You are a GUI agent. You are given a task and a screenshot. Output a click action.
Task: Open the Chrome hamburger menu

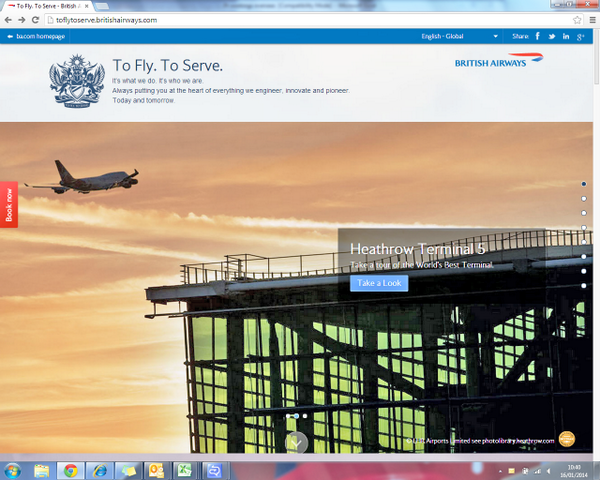[x=592, y=20]
